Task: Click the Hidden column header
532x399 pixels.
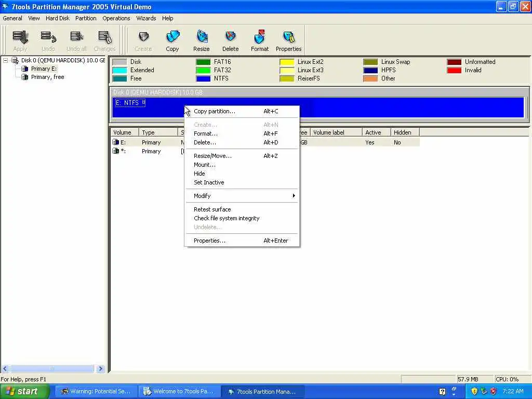Action: (405, 132)
